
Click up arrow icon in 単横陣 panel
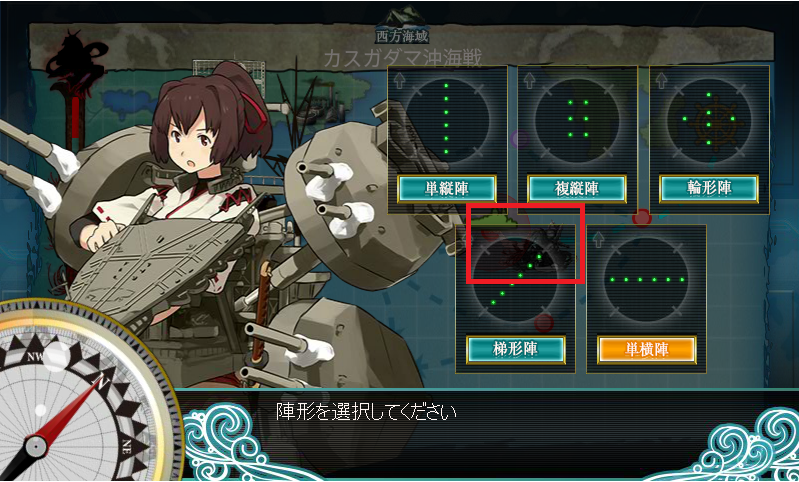tap(598, 239)
